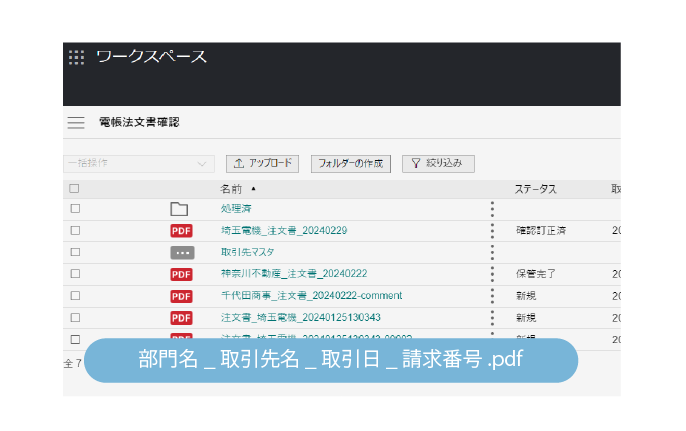Check the box for 千代田商事 comment row
The height and width of the screenshot is (431, 686).
pos(75,296)
